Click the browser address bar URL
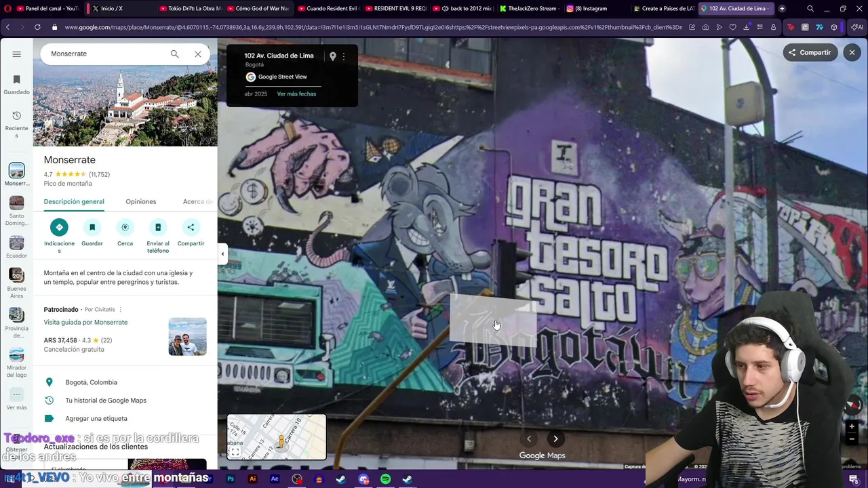The width and height of the screenshot is (868, 488). point(373,27)
